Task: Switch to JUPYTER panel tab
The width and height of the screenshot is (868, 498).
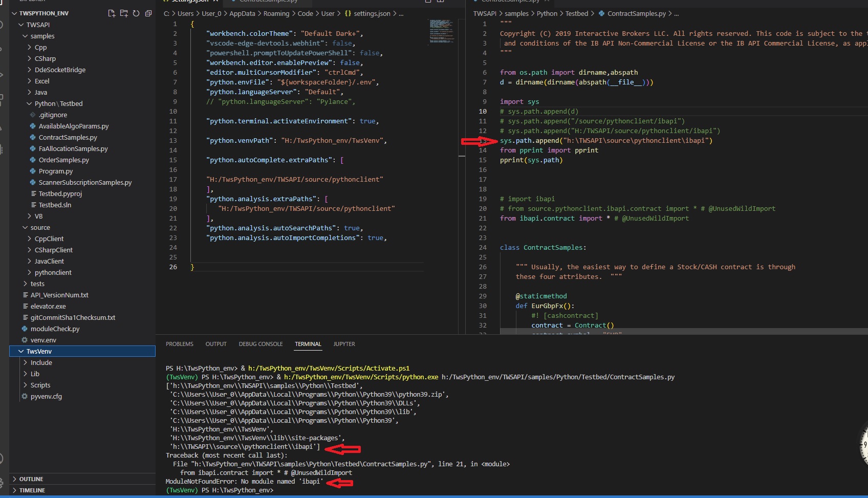Action: coord(344,344)
